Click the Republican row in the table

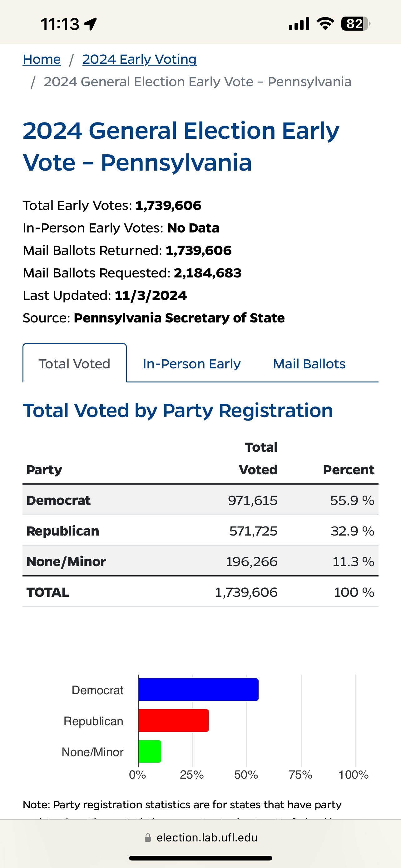point(200,531)
